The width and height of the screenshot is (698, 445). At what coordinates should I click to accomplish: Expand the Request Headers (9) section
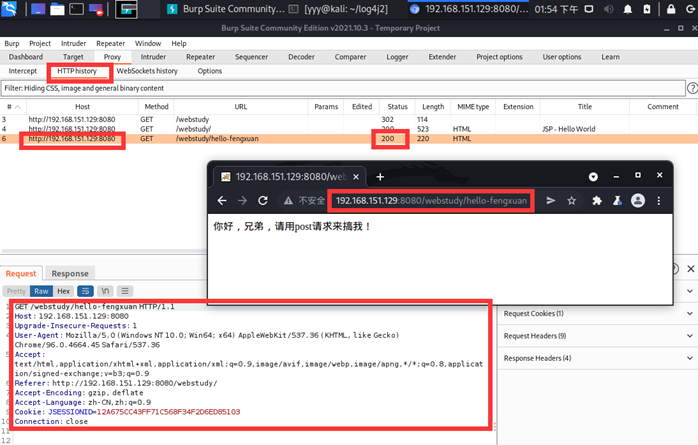point(597,336)
